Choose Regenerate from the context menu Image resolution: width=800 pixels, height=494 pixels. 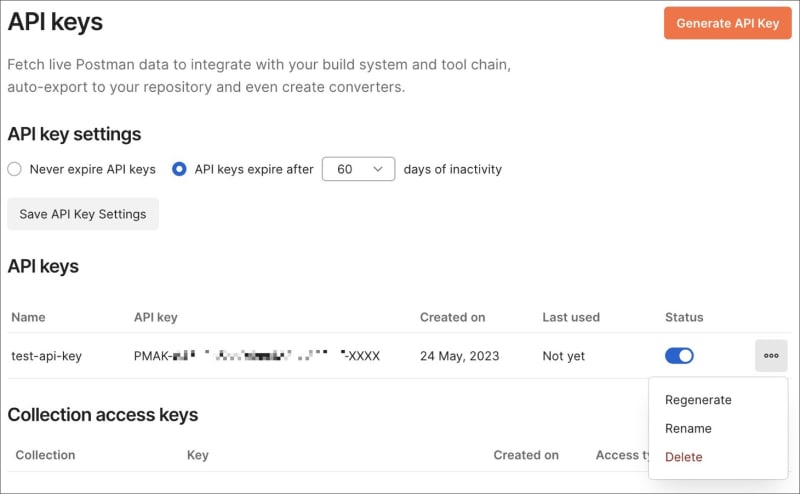point(698,400)
